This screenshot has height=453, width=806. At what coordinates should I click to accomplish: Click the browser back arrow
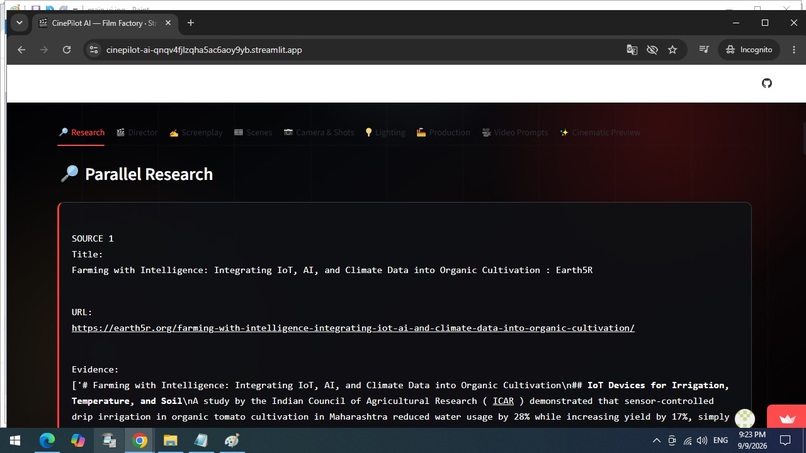[x=21, y=50]
